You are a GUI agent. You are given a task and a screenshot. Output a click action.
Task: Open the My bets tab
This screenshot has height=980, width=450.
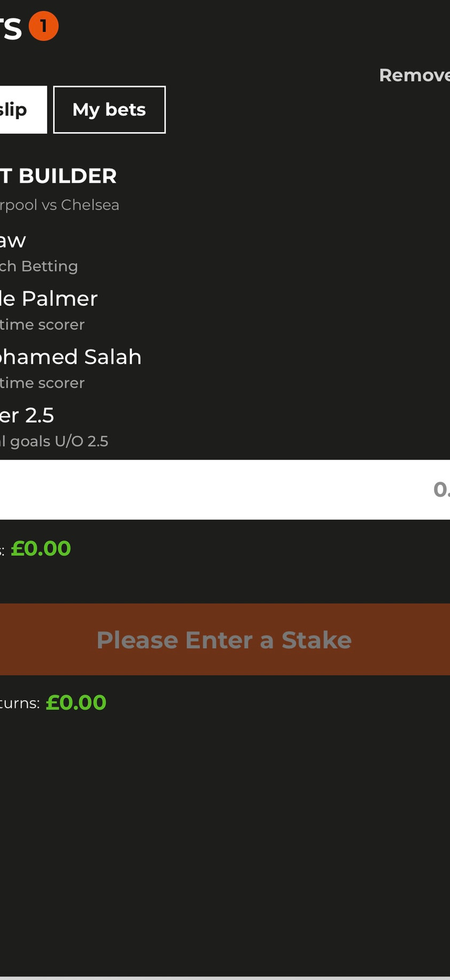pyautogui.click(x=109, y=110)
